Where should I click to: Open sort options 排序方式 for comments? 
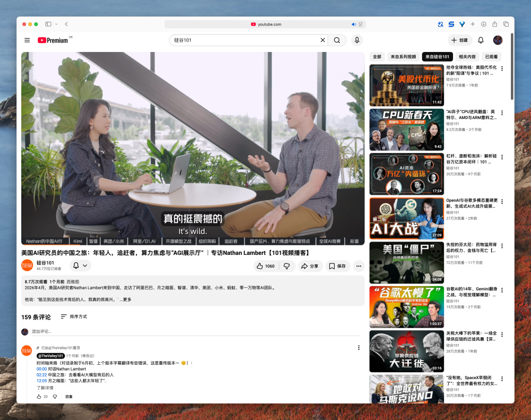pos(73,316)
